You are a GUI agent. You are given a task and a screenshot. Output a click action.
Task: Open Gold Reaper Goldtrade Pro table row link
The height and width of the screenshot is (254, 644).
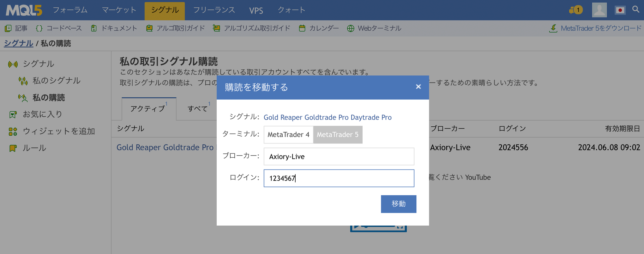(165, 148)
